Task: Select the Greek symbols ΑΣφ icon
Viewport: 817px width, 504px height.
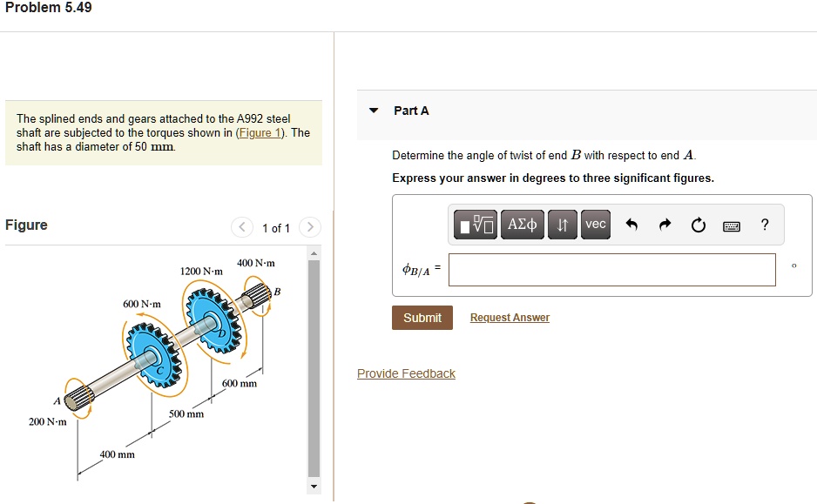Action: pyautogui.click(x=522, y=224)
